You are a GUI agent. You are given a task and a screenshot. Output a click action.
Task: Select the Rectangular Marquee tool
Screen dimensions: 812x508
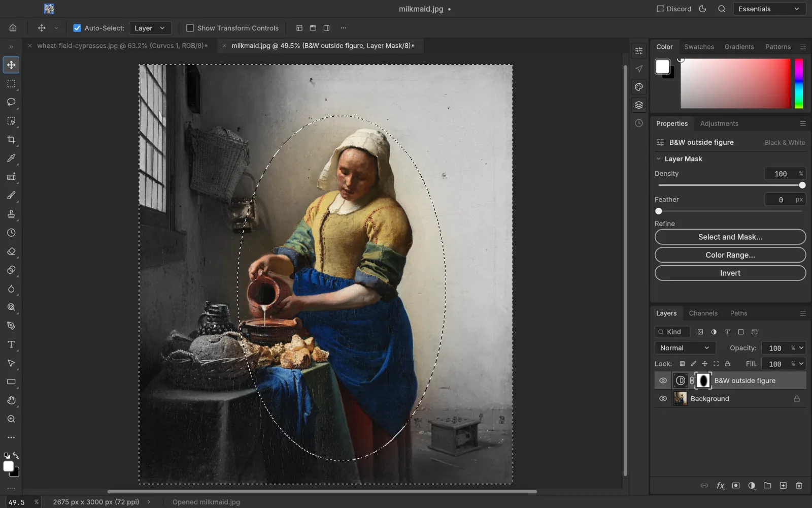pyautogui.click(x=11, y=83)
